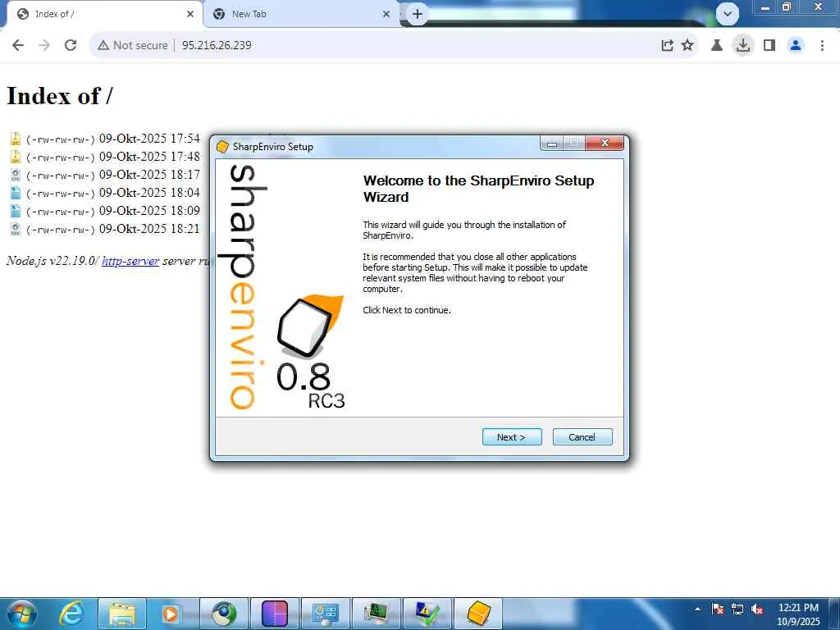Click the text 09-Okt-2025 17:54
Viewport: 840px width, 630px height.
tap(149, 139)
